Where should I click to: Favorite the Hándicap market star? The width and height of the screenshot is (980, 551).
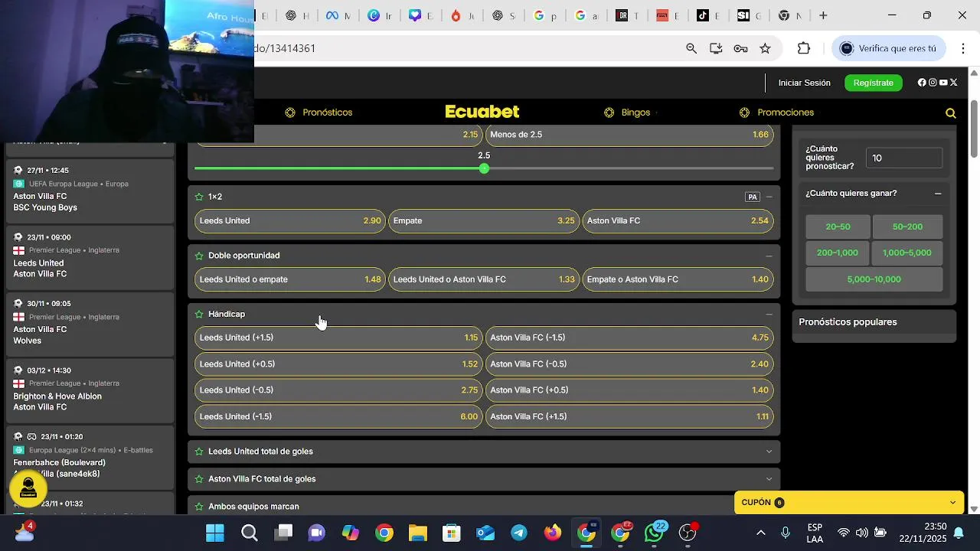[x=199, y=315]
